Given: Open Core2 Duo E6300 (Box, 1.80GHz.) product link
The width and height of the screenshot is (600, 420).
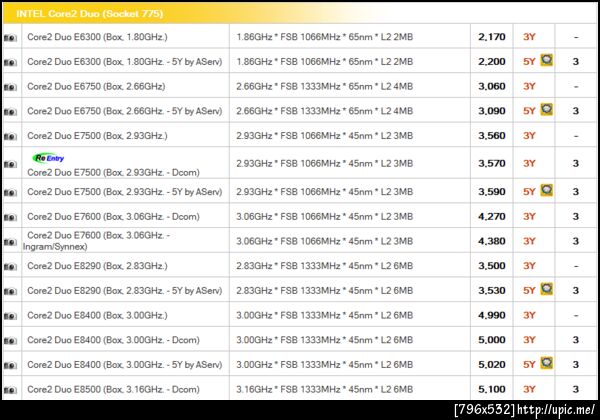Looking at the screenshot, I should 97,37.
